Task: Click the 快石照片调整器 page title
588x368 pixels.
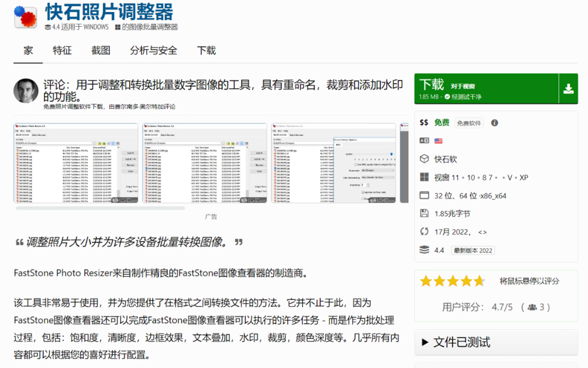Action: pyautogui.click(x=109, y=11)
